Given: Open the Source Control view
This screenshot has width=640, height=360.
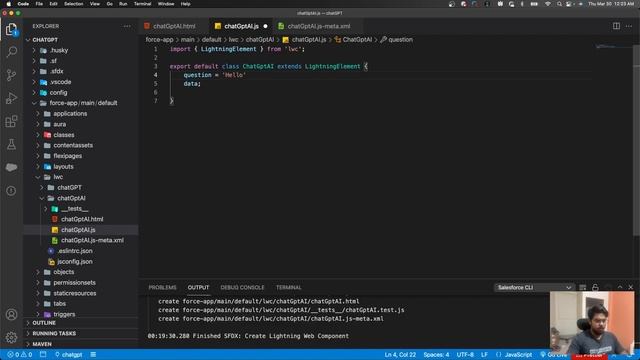Looking at the screenshot, I should pyautogui.click(x=11, y=75).
